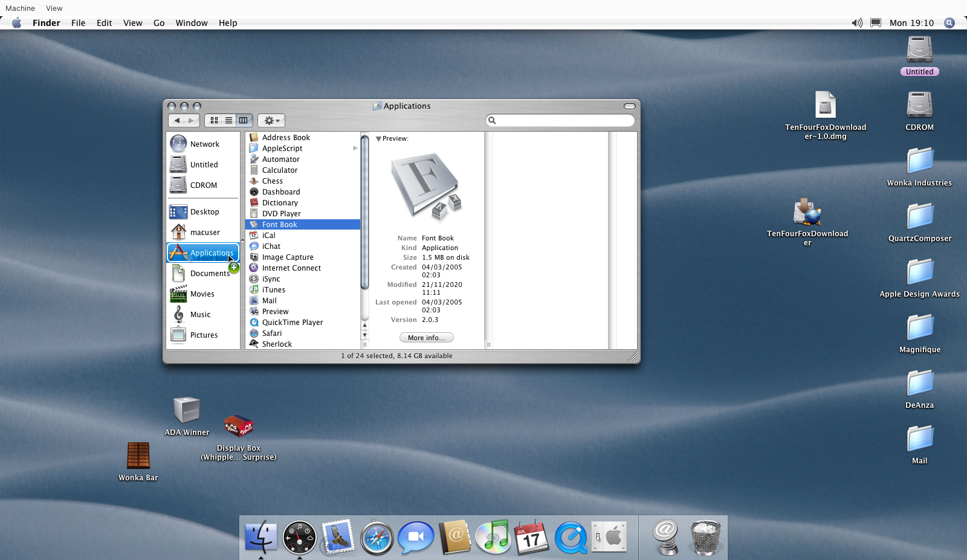Open the display menu bar icon

876,23
